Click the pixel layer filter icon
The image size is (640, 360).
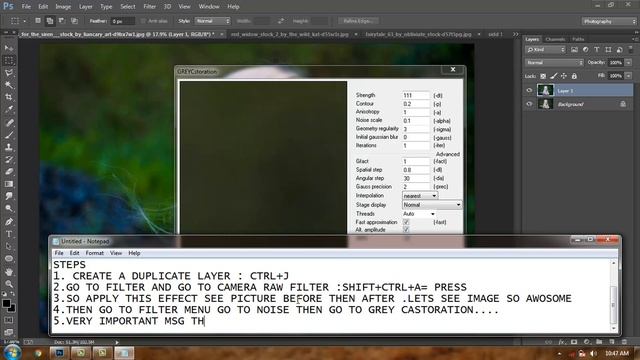click(x=574, y=49)
